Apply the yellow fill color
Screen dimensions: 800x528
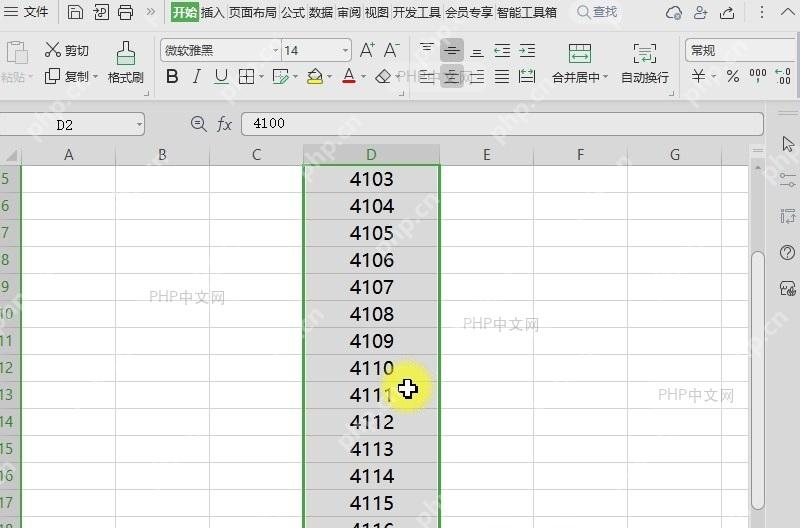[315, 77]
